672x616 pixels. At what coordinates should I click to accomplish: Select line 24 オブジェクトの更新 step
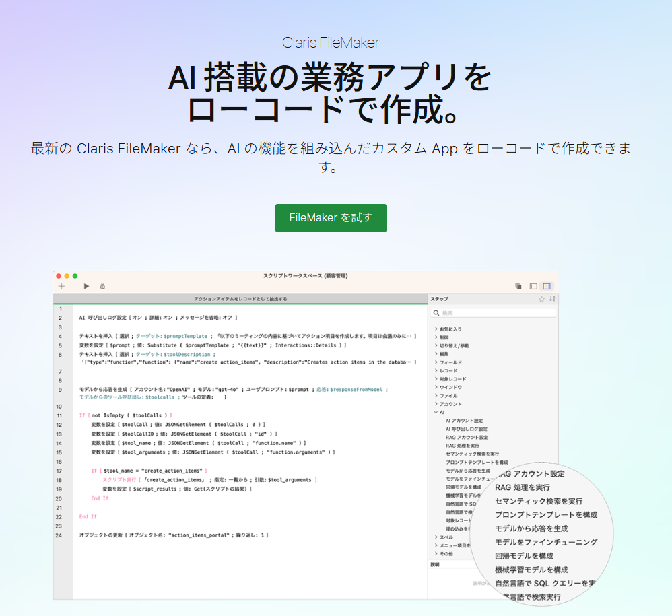coord(174,535)
